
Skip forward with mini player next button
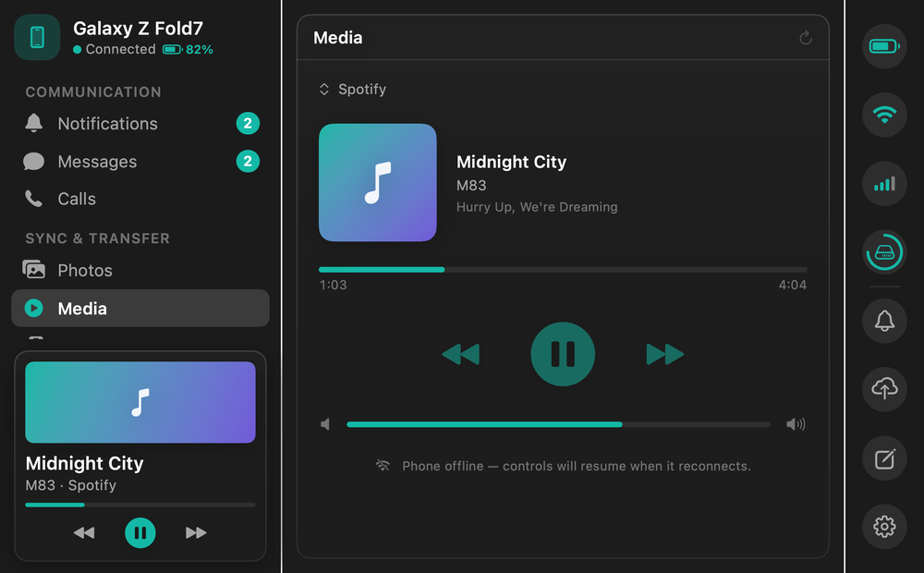pyautogui.click(x=196, y=533)
